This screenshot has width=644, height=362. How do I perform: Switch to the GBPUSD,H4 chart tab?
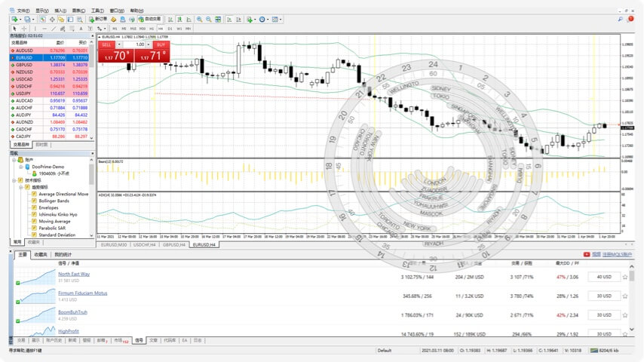click(x=173, y=244)
